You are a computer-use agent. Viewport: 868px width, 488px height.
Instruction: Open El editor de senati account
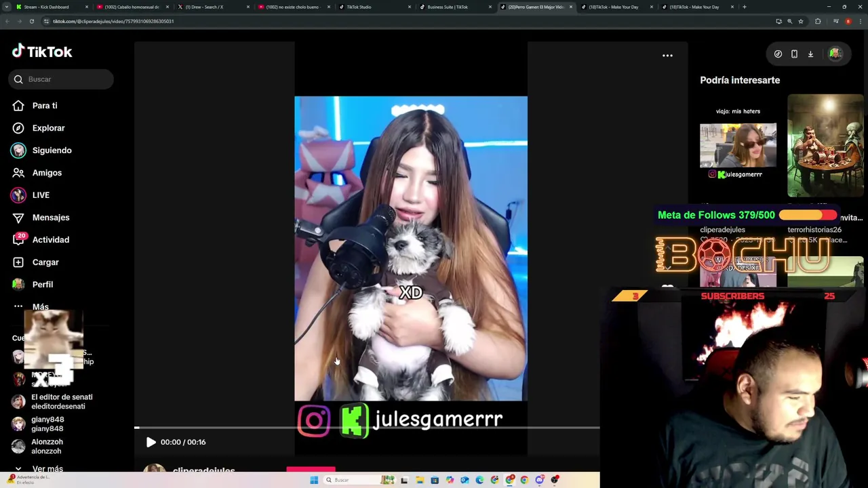coord(54,401)
